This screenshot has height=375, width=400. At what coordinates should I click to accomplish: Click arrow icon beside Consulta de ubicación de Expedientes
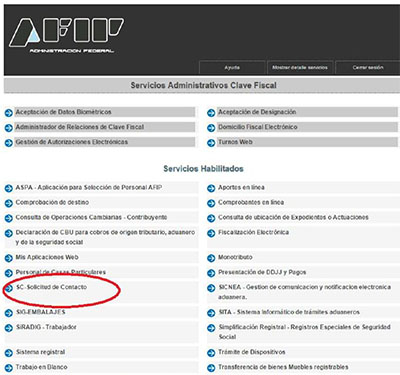[211, 218]
